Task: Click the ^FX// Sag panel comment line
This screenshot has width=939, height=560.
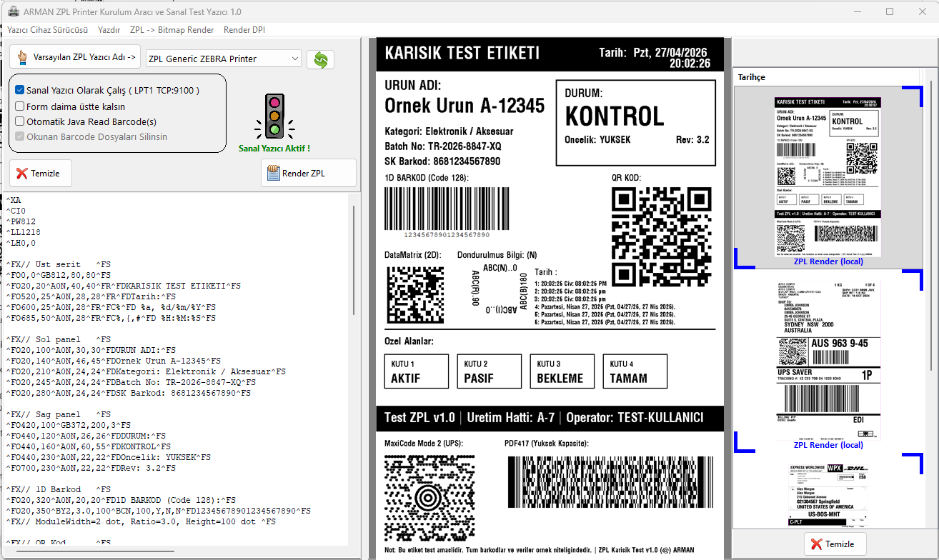Action: [x=59, y=414]
